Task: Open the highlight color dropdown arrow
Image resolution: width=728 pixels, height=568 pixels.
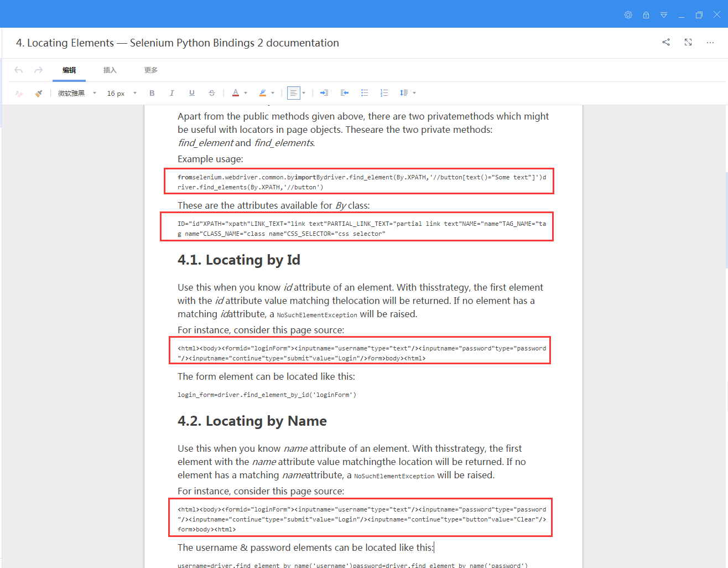Action: pyautogui.click(x=273, y=93)
